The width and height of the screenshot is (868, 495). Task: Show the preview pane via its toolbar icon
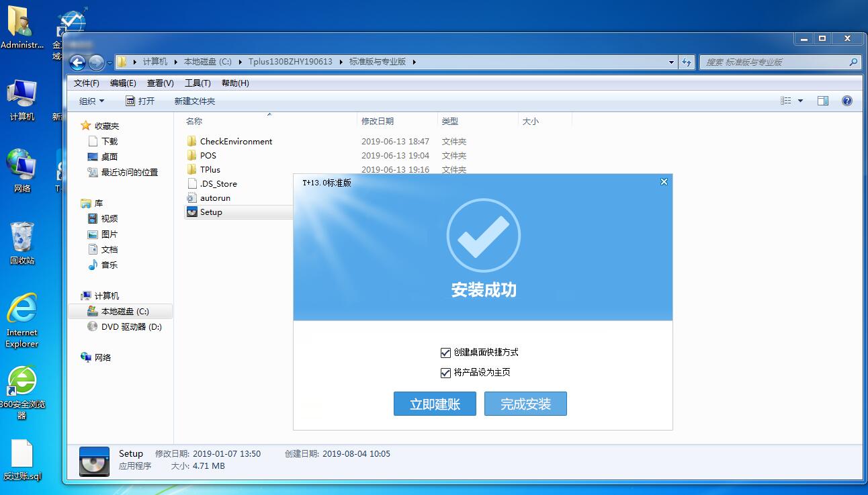tap(823, 101)
